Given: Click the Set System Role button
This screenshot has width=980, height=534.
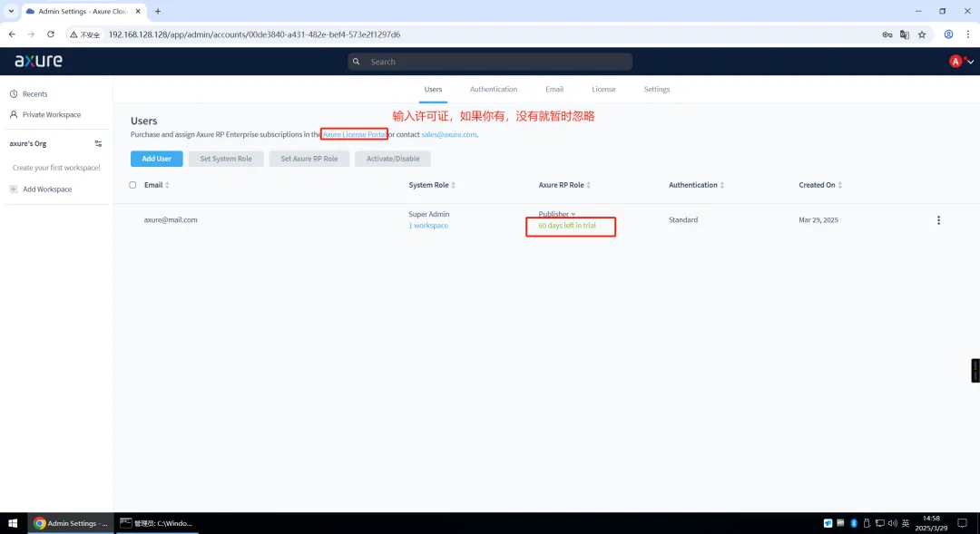Looking at the screenshot, I should [x=226, y=159].
